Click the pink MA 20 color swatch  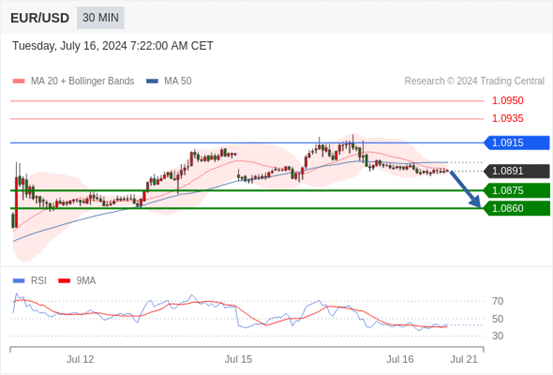tap(19, 81)
